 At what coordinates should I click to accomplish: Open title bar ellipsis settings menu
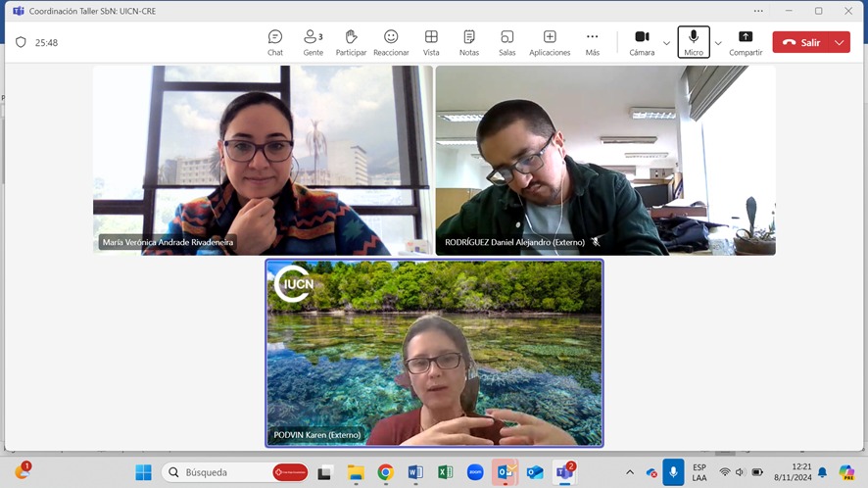[758, 11]
